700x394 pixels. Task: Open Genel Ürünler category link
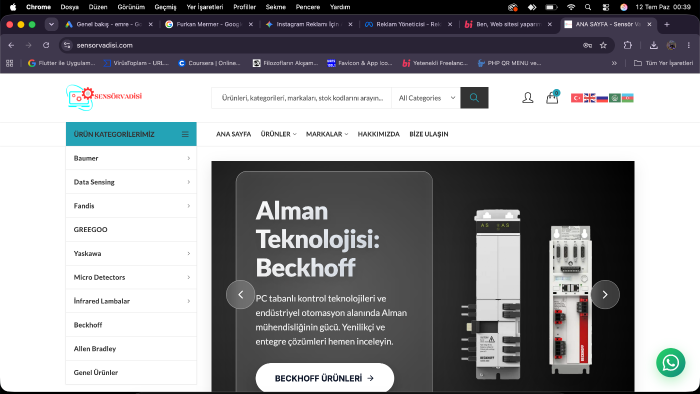click(x=96, y=372)
